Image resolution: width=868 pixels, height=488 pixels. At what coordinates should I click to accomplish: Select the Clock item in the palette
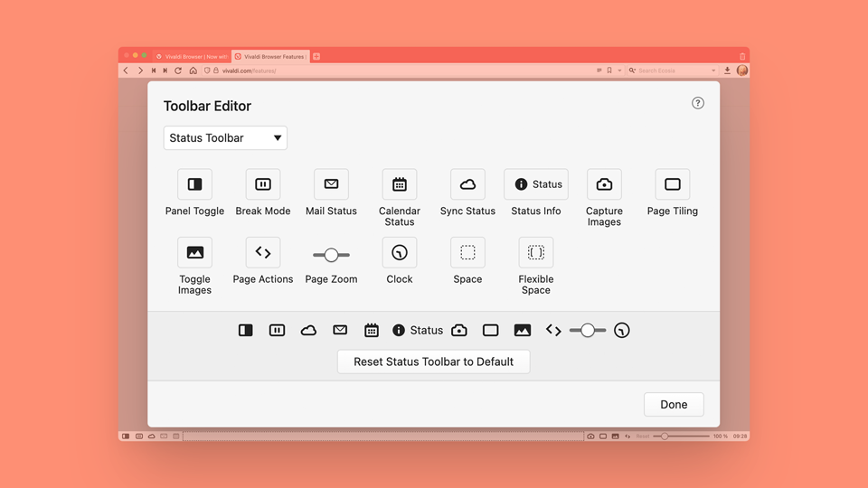[399, 252]
